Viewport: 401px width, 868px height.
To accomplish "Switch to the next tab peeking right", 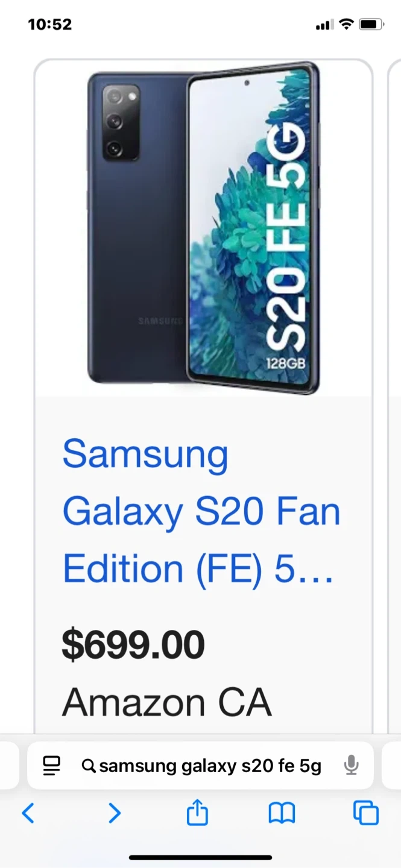I will click(392, 766).
